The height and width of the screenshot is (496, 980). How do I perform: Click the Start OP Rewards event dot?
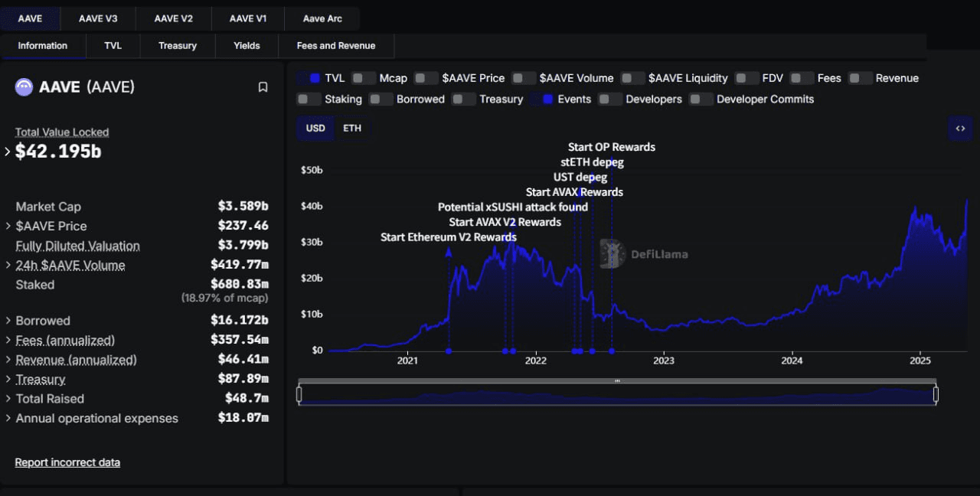pyautogui.click(x=612, y=351)
